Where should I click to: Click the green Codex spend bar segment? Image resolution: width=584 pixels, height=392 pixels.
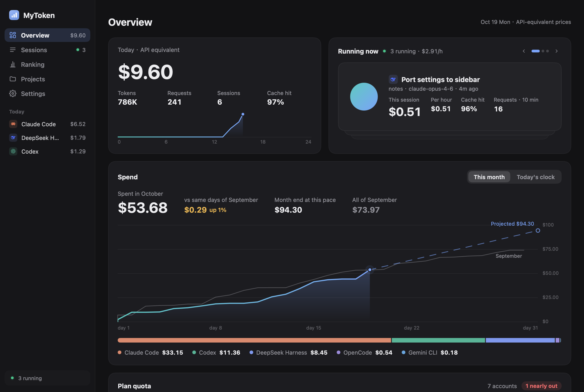click(x=438, y=340)
